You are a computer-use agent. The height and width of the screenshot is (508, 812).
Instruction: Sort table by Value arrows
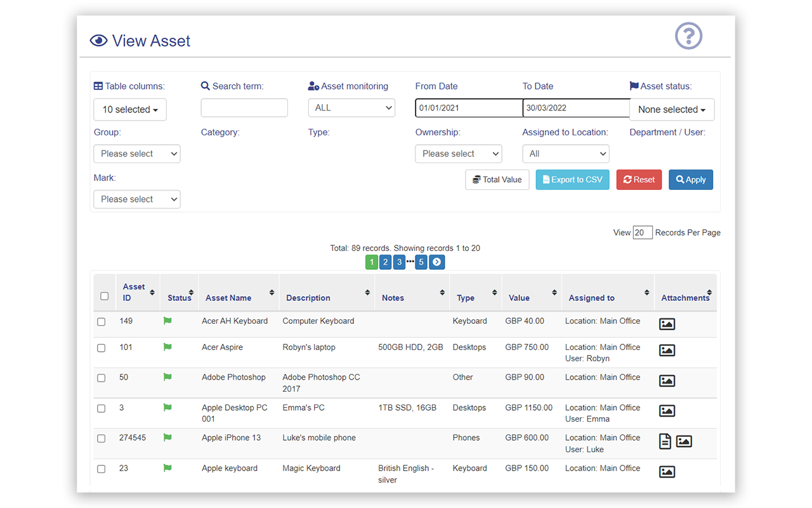point(554,293)
